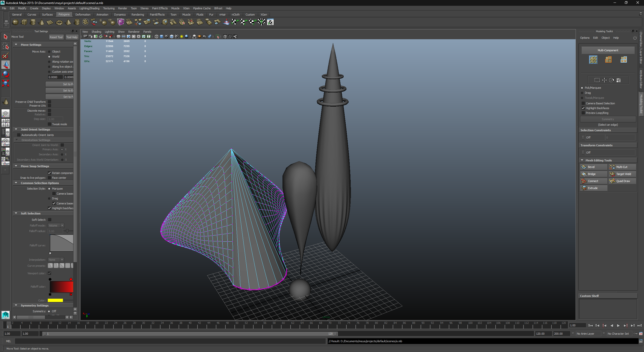Create a polygon pyramid from the shelf
644x352 pixels.
tap(68, 22)
